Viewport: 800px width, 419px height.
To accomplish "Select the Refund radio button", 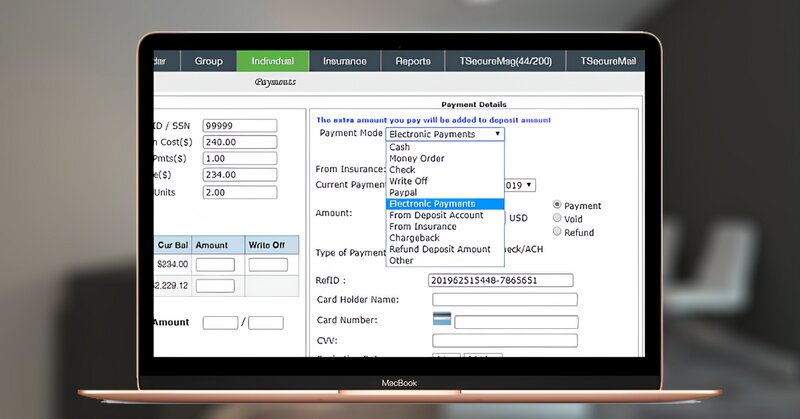I will point(557,231).
